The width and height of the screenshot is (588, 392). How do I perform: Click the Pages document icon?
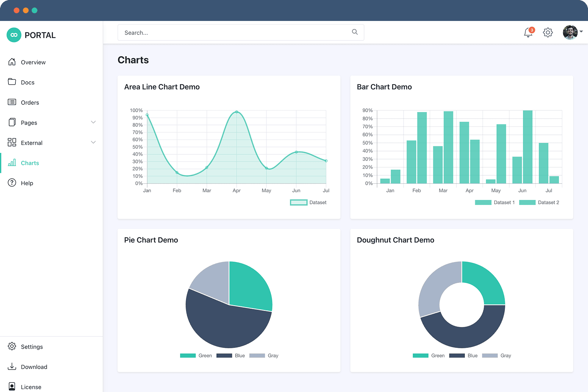coord(12,122)
